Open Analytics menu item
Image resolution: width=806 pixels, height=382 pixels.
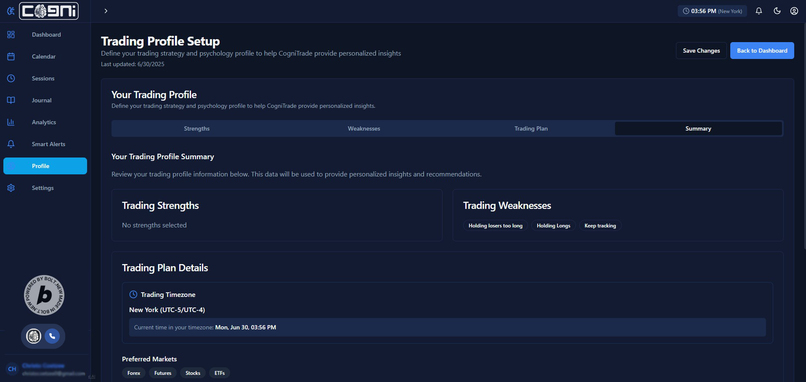point(45,122)
